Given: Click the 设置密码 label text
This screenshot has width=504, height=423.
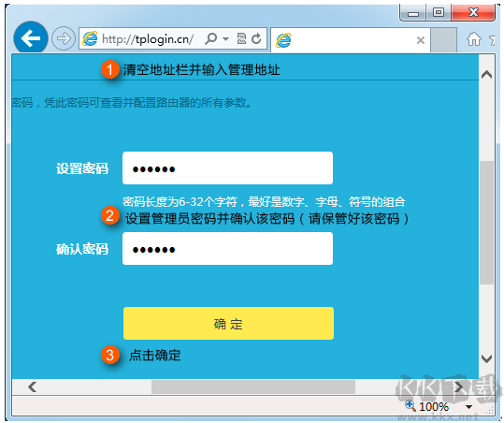Looking at the screenshot, I should (x=82, y=168).
